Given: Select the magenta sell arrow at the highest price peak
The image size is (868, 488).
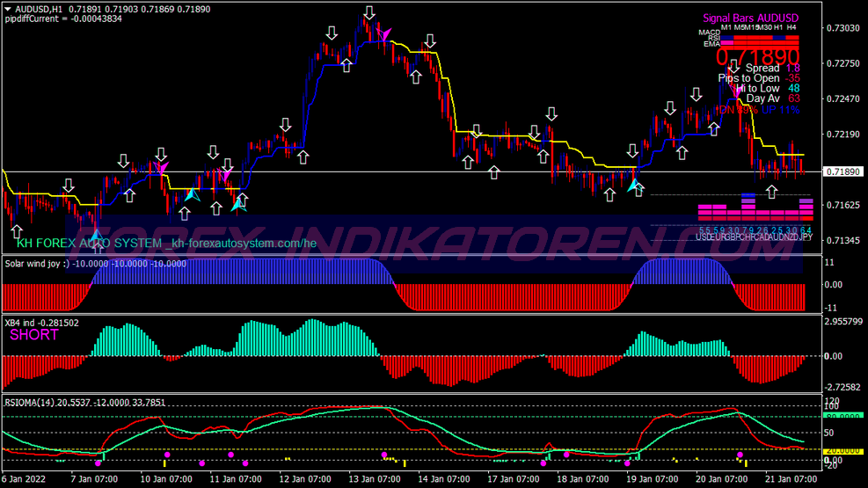Looking at the screenshot, I should (x=383, y=34).
